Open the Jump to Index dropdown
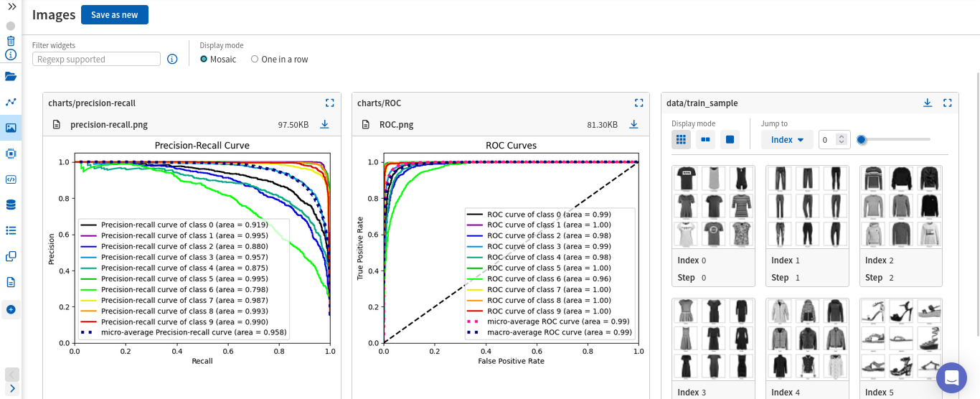 point(787,139)
